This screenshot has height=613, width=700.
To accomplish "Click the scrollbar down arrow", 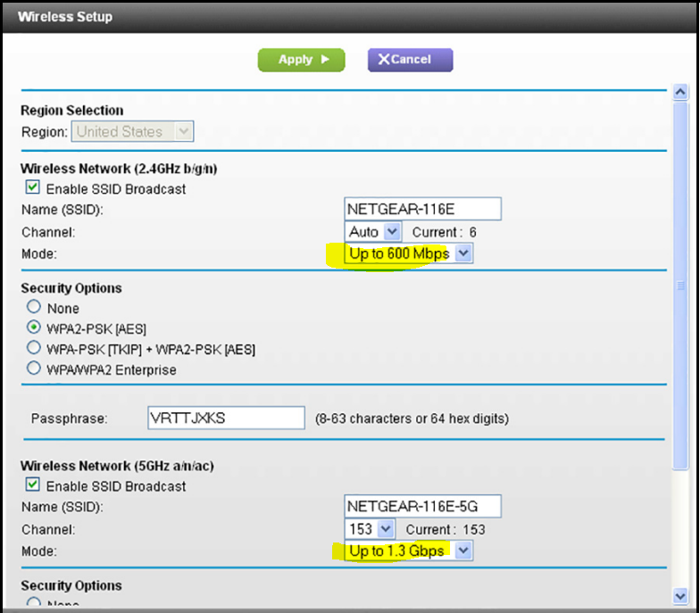I will click(680, 595).
